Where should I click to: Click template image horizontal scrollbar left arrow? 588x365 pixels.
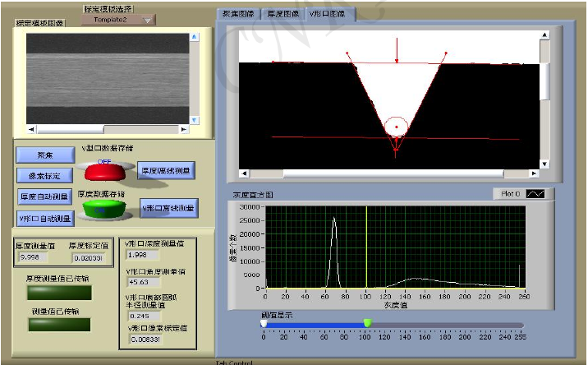[x=32, y=129]
